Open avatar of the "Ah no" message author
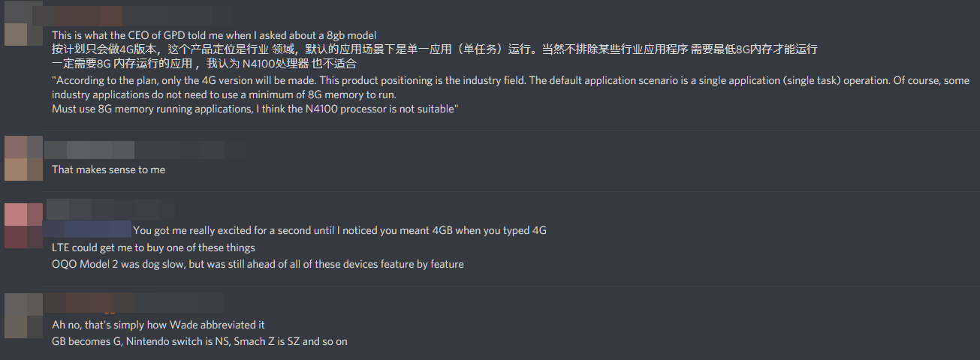 (x=23, y=315)
